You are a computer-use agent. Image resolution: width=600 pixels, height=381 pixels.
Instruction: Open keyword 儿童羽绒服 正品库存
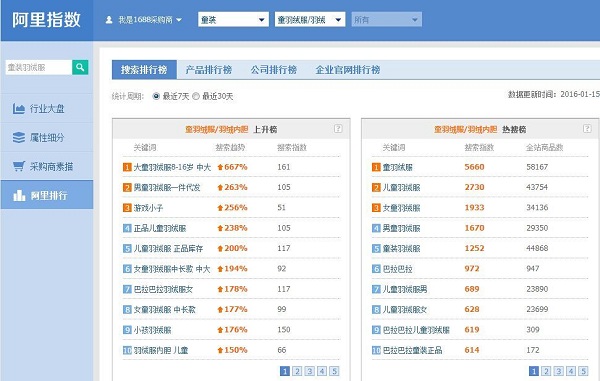coord(168,249)
